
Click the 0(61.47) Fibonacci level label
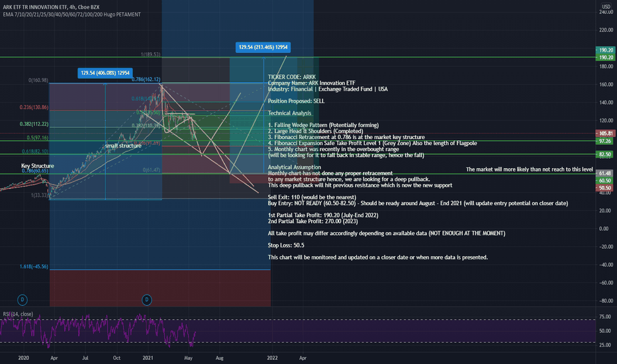click(152, 170)
